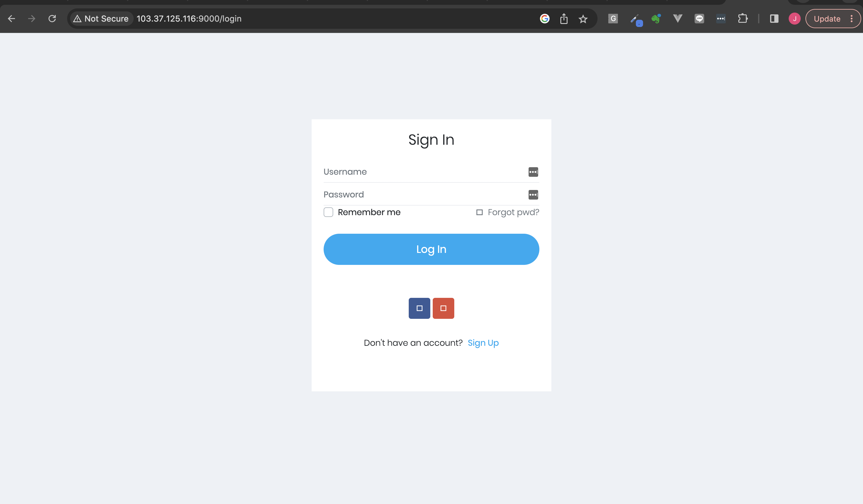
Task: Click the blue Facebook sign-in button
Action: click(x=419, y=308)
